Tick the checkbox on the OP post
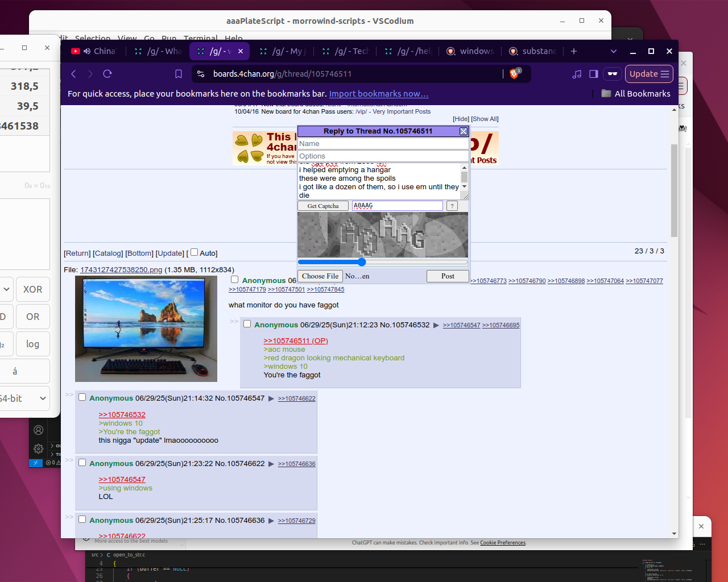Screen dimensions: 728x582 [234, 280]
